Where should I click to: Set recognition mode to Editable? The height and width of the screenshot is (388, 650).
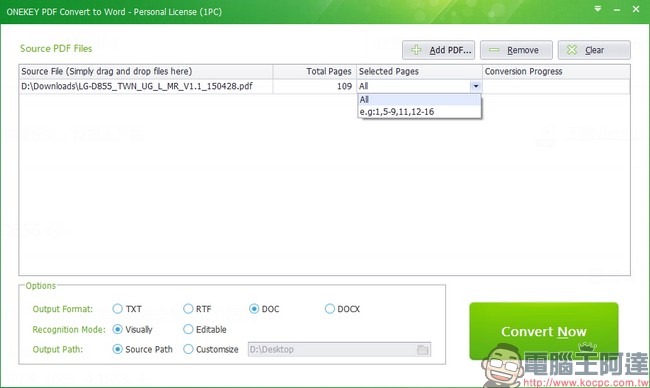point(205,330)
